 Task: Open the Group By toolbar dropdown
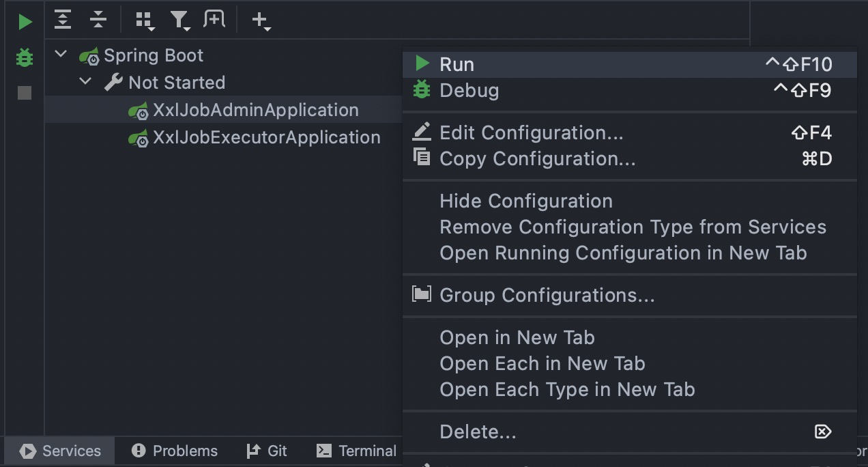click(x=145, y=20)
